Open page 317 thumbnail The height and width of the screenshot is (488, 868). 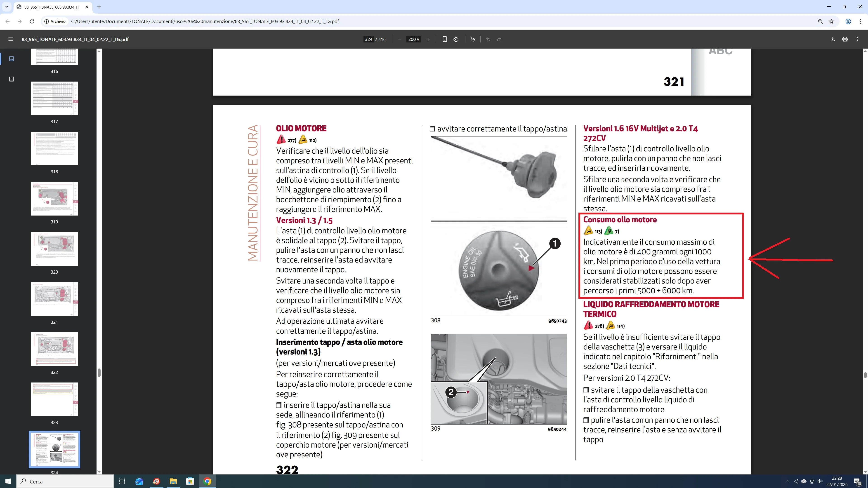tap(54, 98)
